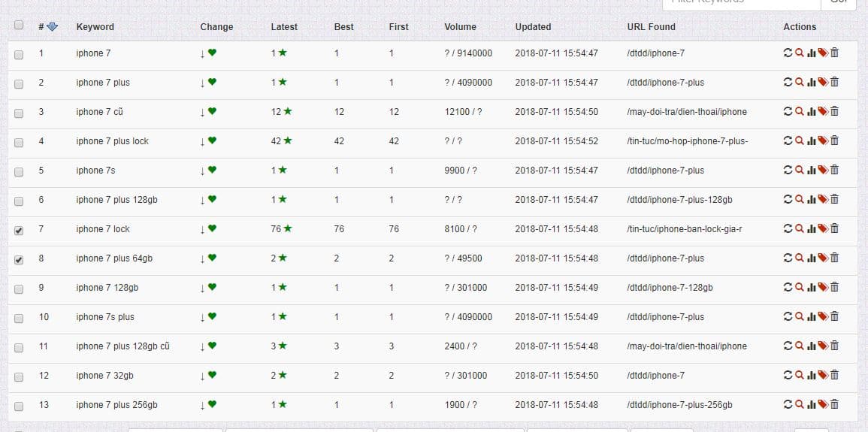
Task: Open search icon for iphone 7 32gb
Action: coord(800,375)
